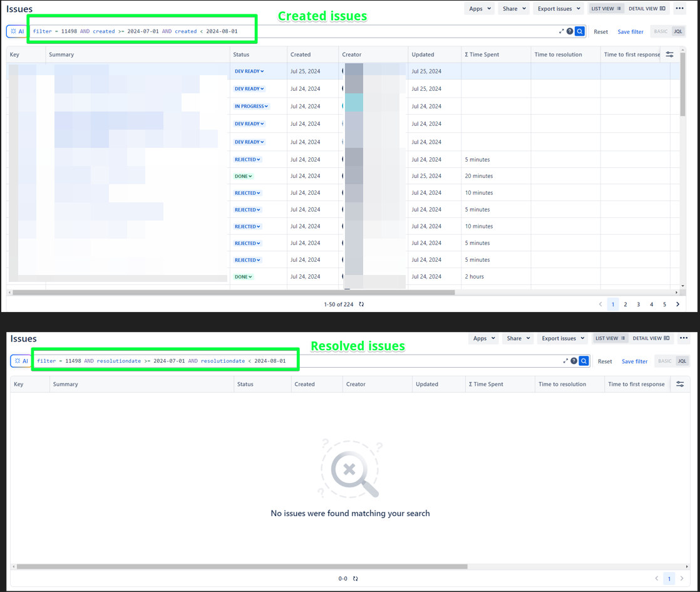This screenshot has width=700, height=592.
Task: Change status on the DONE issue dropdown
Action: [243, 176]
